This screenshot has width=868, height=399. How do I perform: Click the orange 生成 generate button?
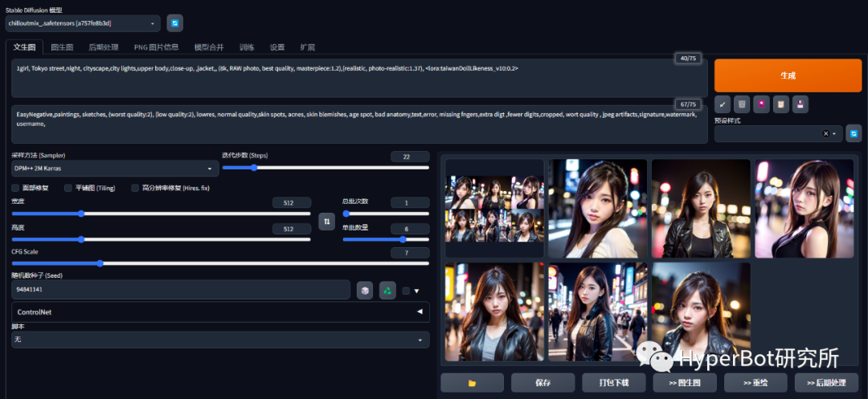[788, 75]
